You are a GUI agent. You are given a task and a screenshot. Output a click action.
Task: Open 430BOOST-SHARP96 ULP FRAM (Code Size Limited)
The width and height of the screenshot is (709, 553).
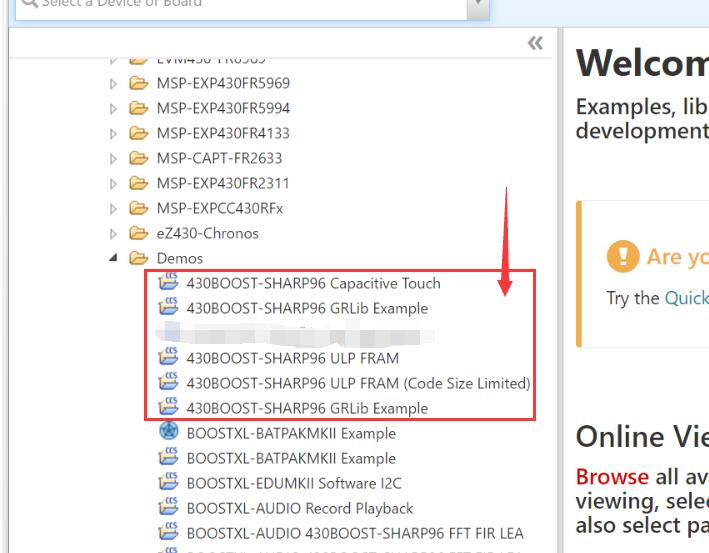pos(358,383)
